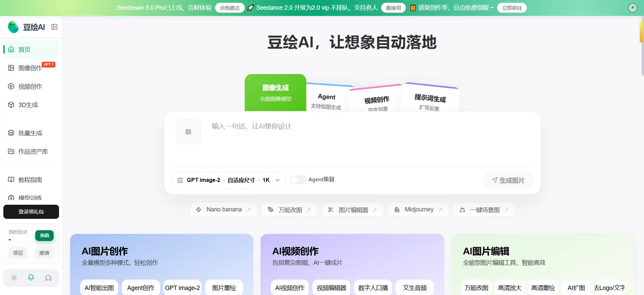The image size is (644, 295).
Task: Open the 一键场景图 shortcut
Action: point(484,210)
